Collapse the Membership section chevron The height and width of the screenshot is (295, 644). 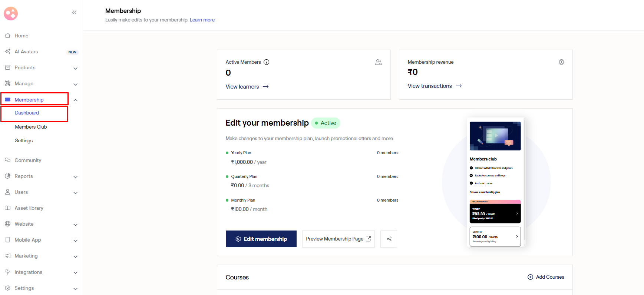tap(75, 100)
